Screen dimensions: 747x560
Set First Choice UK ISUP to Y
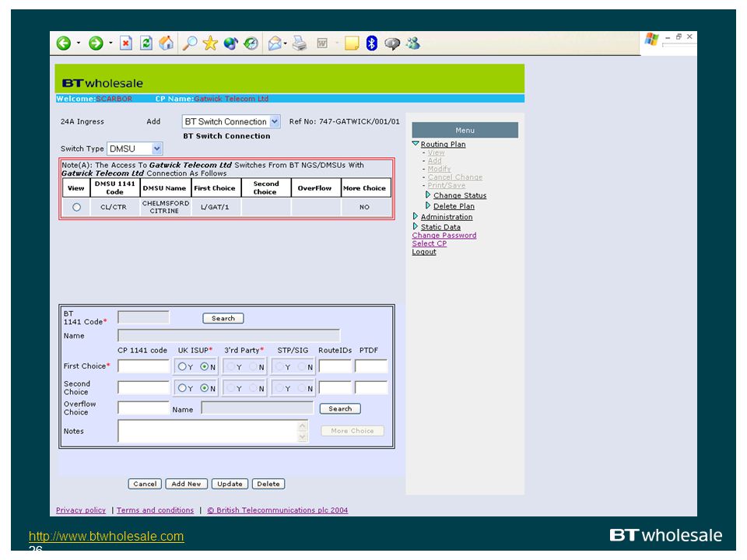tap(182, 366)
